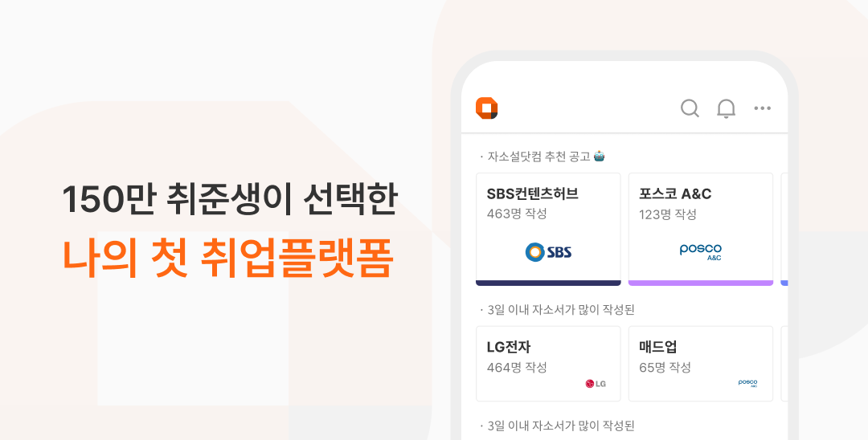This screenshot has width=868, height=440.
Task: Click the large POSCO A&C logo
Action: click(x=700, y=251)
